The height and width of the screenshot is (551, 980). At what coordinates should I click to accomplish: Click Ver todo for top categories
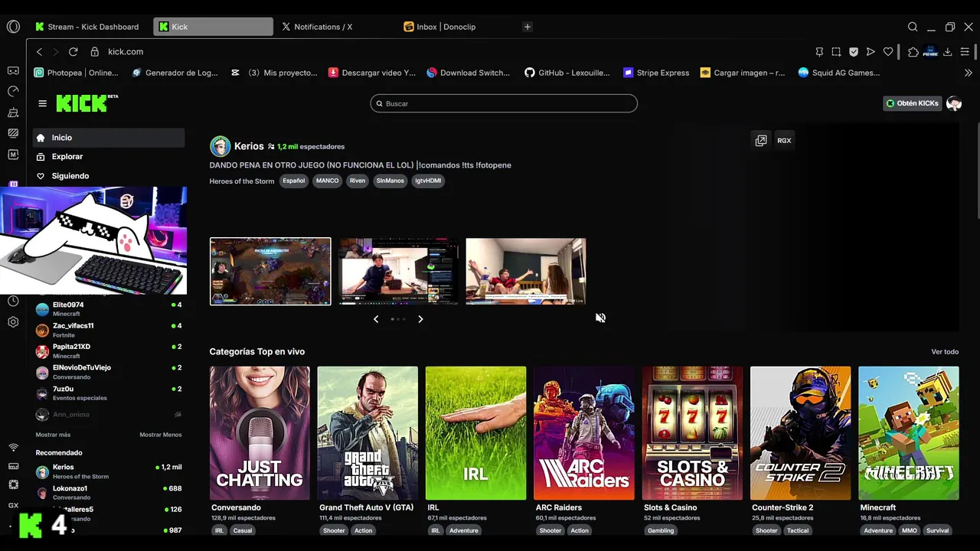945,352
